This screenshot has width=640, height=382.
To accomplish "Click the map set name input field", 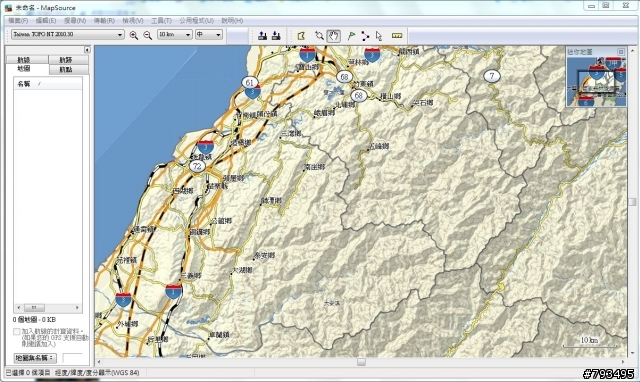I will point(73,358).
